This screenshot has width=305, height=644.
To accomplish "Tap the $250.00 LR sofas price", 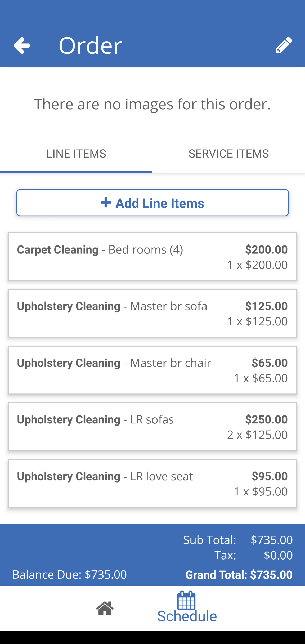I will 266,419.
